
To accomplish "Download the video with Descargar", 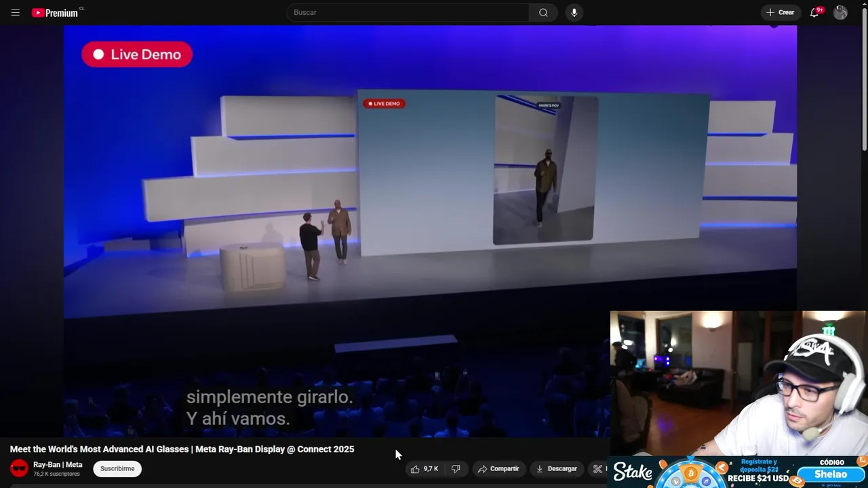I will (x=556, y=469).
